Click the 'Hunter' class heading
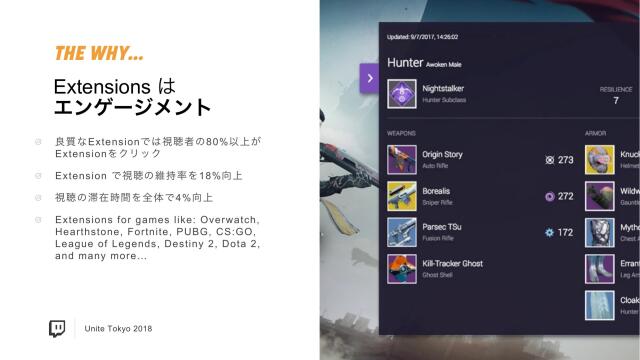640x360 pixels. coord(405,62)
